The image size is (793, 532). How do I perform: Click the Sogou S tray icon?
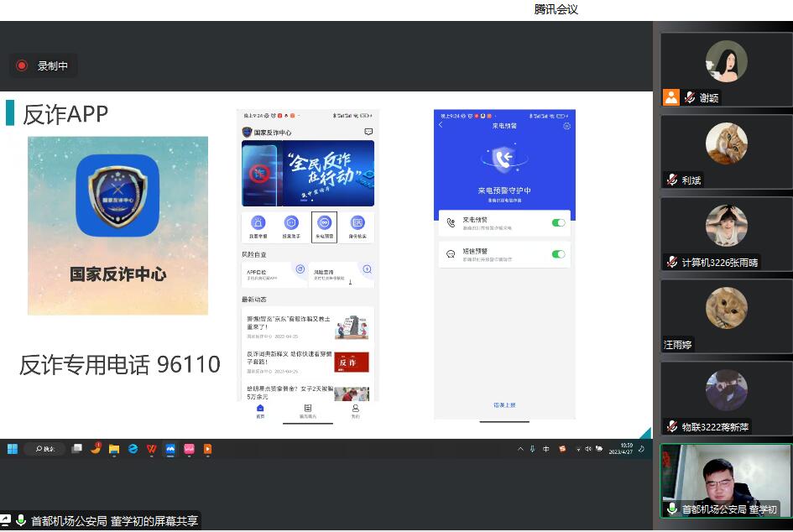click(x=562, y=449)
